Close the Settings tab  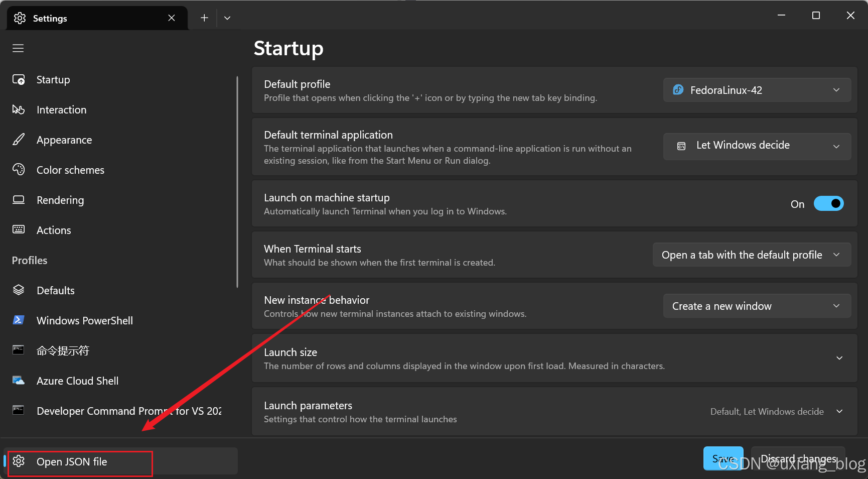pos(172,18)
